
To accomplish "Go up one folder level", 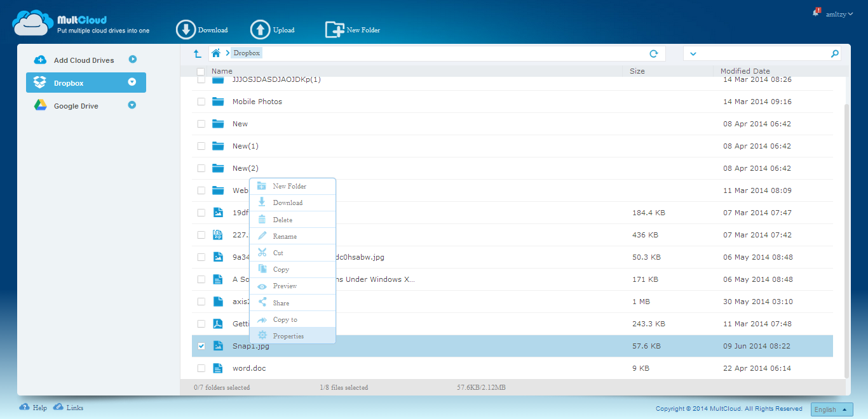I will [198, 54].
